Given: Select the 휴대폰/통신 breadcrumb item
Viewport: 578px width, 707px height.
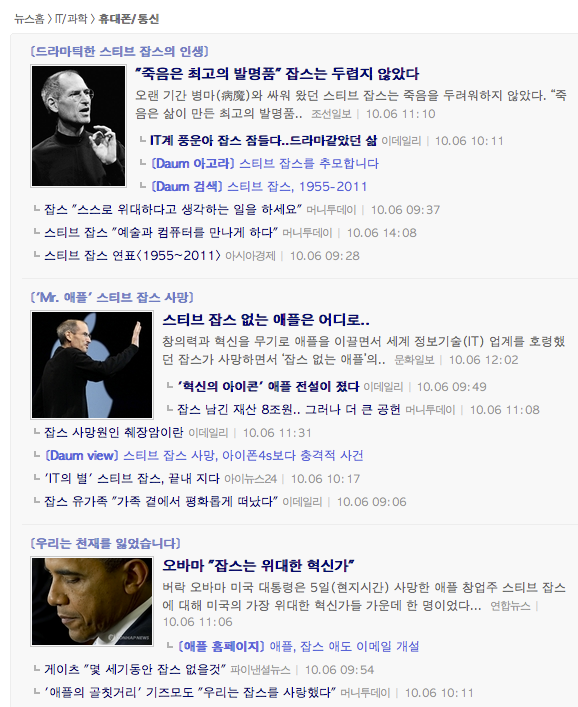Looking at the screenshot, I should (128, 19).
